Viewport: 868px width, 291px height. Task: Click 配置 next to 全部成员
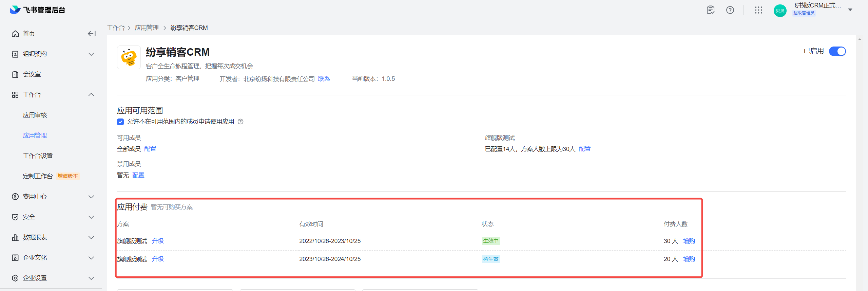click(150, 149)
